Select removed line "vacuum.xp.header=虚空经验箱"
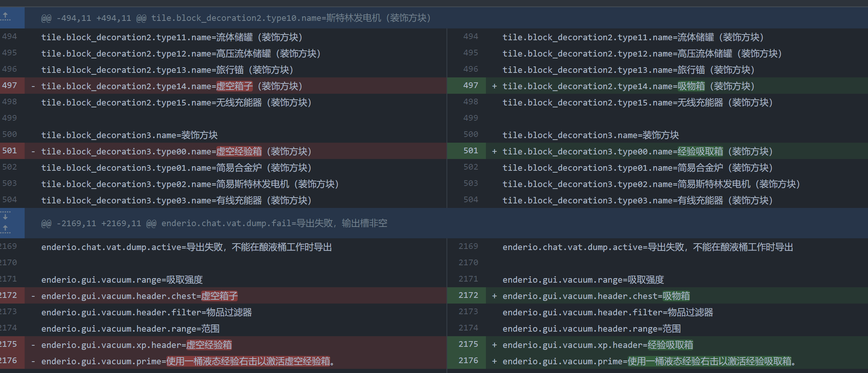Screen dimensions: 868x373 pyautogui.click(x=136, y=345)
